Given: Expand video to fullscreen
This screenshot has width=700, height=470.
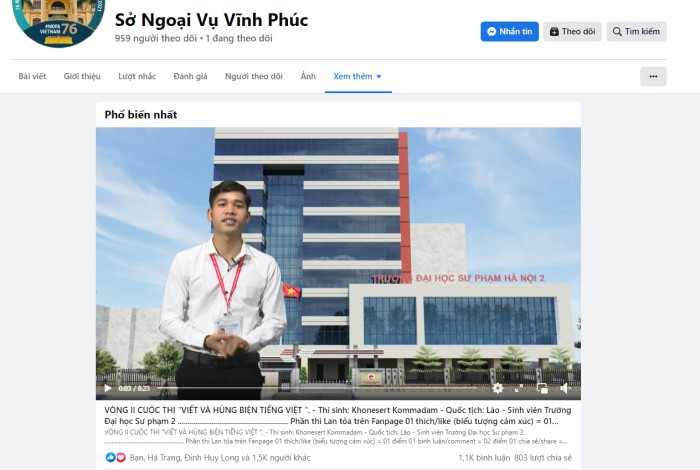Looking at the screenshot, I should point(519,388).
